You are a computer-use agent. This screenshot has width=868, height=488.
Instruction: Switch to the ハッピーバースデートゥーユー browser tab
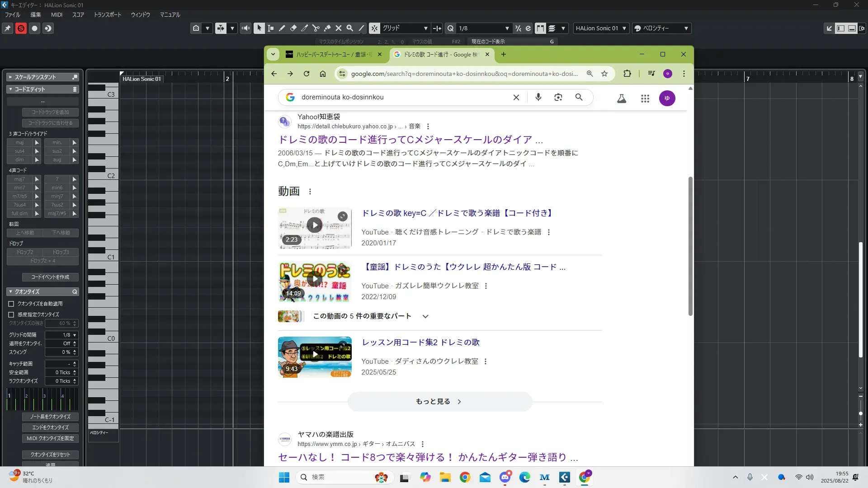coord(332,55)
